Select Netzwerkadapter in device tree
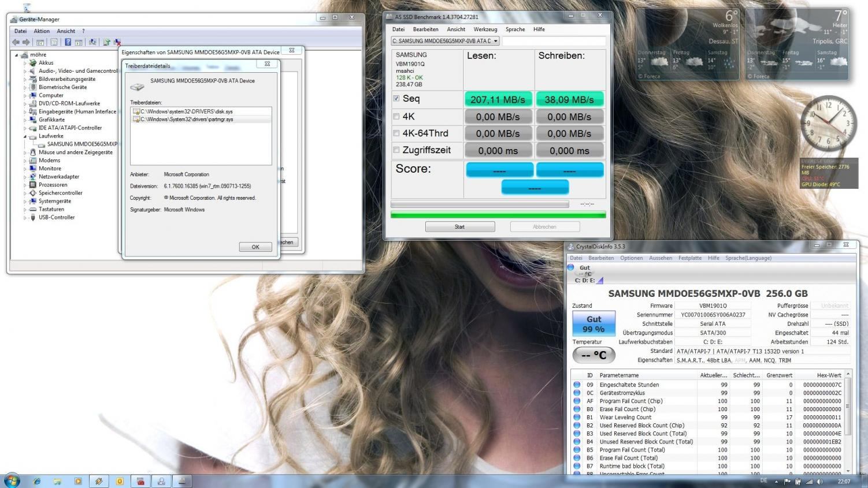The height and width of the screenshot is (488, 868). click(59, 177)
